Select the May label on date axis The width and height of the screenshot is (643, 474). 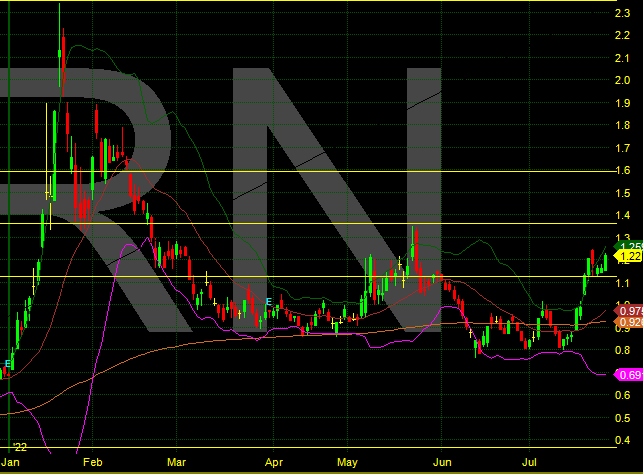click(x=347, y=463)
